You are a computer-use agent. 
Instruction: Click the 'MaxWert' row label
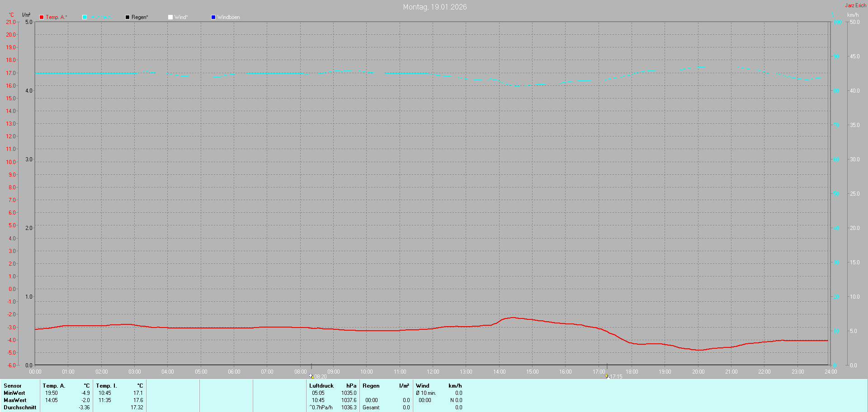coord(15,400)
